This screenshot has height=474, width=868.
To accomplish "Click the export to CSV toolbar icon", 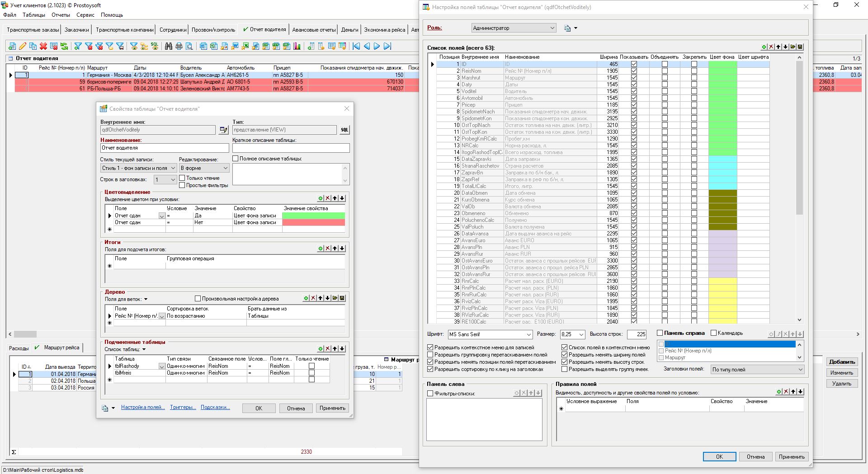I will (x=266, y=46).
